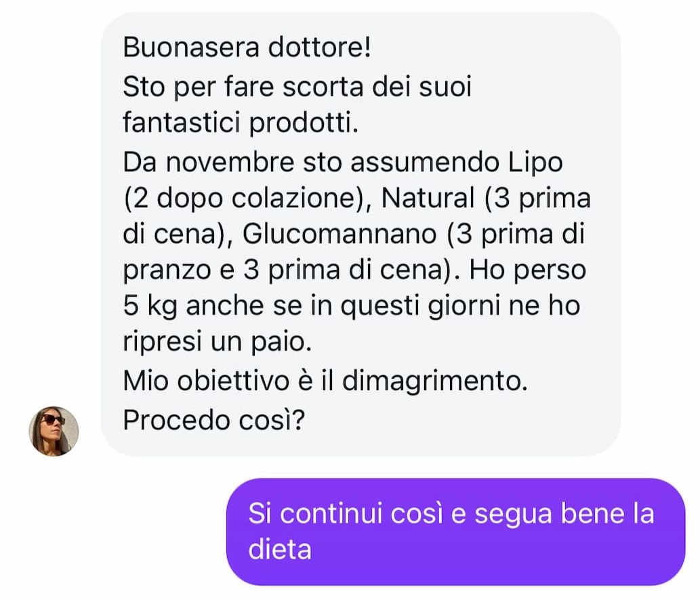The width and height of the screenshot is (700, 600).
Task: Select the gray received message bubble
Action: [361, 234]
